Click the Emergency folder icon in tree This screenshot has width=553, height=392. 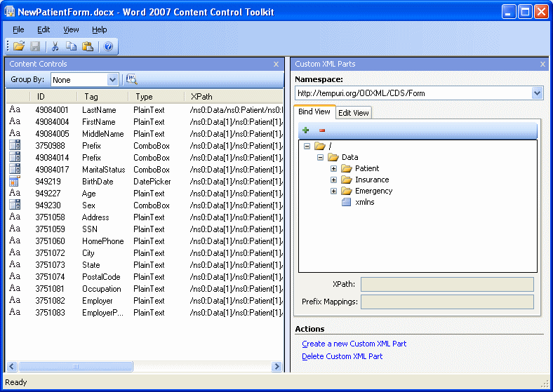pyautogui.click(x=347, y=191)
